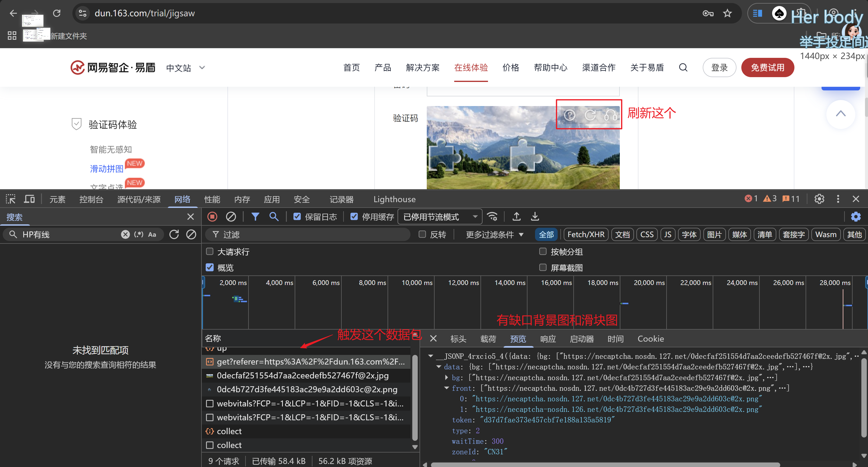Check the 反转 filter checkbox

pyautogui.click(x=422, y=234)
